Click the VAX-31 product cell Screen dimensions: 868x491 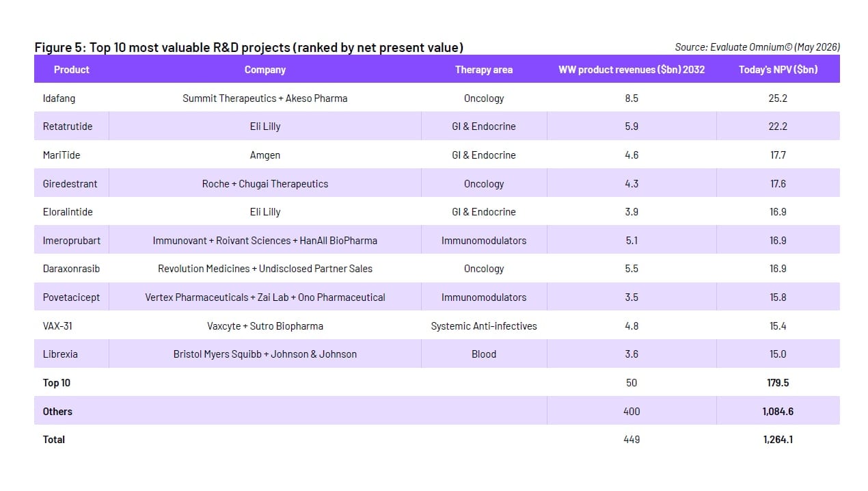click(x=57, y=326)
